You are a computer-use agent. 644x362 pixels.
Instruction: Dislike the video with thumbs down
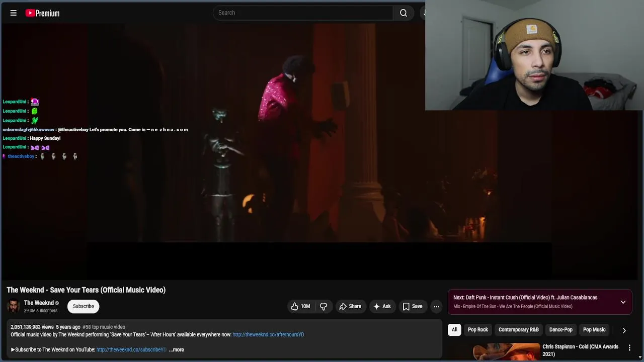(324, 306)
